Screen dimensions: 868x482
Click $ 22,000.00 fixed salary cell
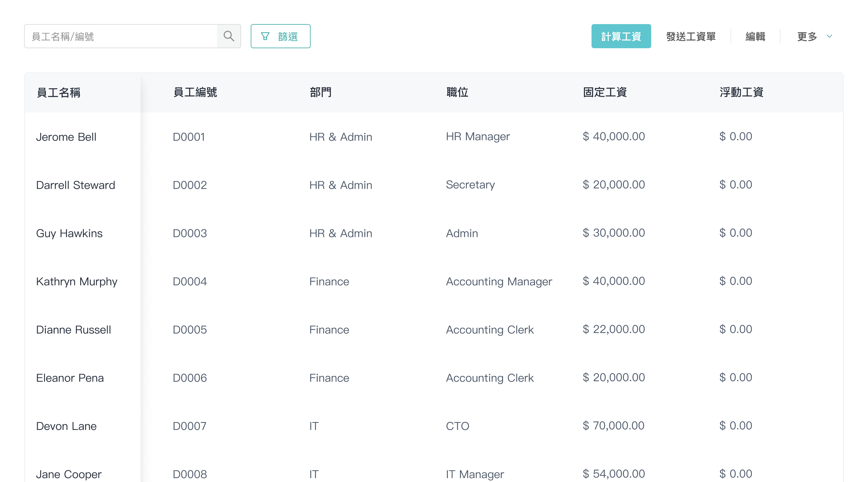click(x=614, y=329)
